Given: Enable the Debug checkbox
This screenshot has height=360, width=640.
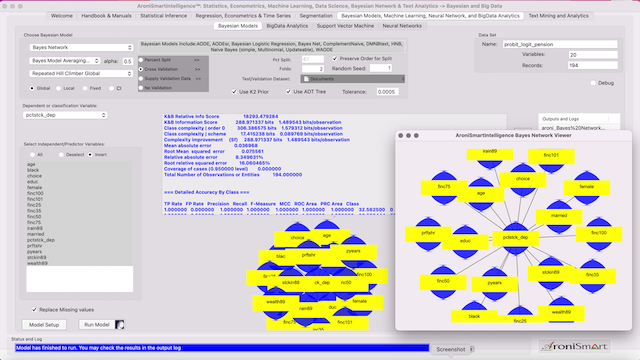Looking at the screenshot, I should coord(593,83).
